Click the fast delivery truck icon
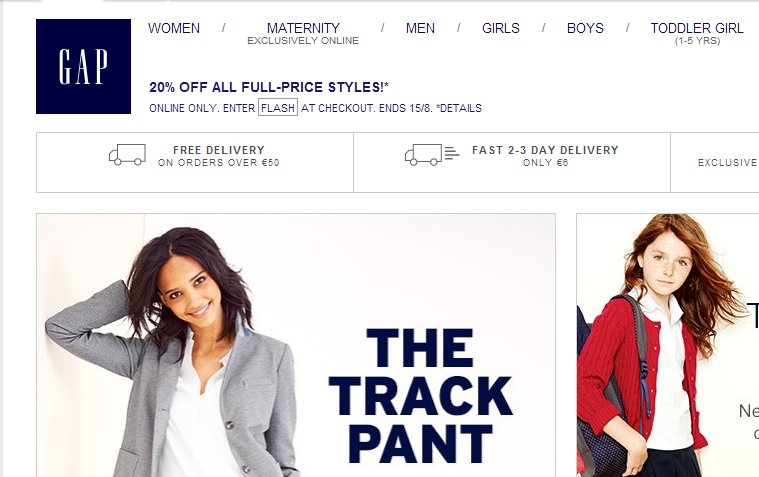The height and width of the screenshot is (477, 759). click(x=432, y=154)
